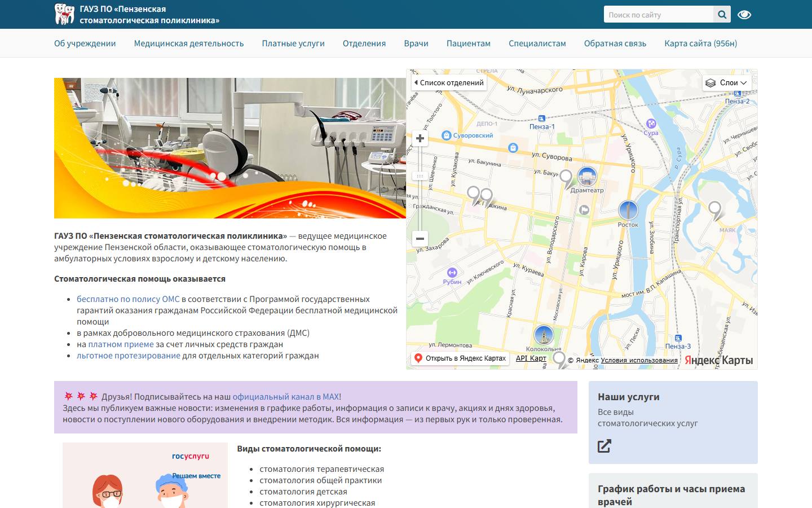Click the Росток marker on the map
812x508 pixels.
point(628,211)
